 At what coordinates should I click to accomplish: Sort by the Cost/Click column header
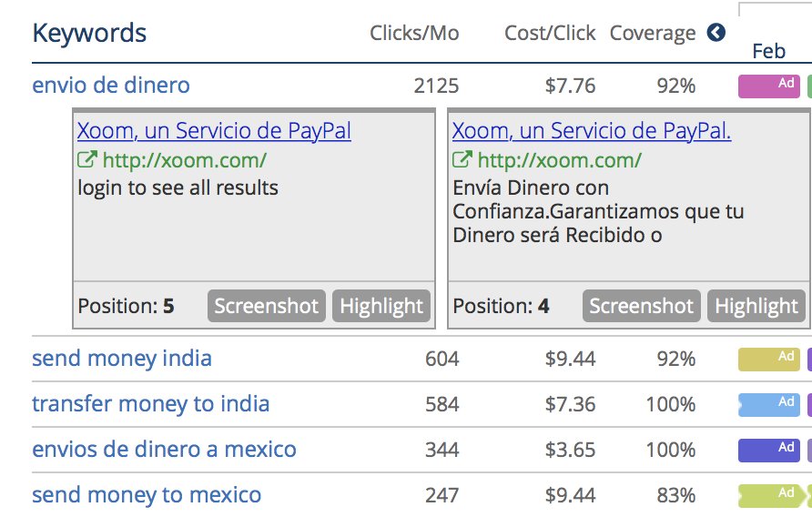(550, 34)
